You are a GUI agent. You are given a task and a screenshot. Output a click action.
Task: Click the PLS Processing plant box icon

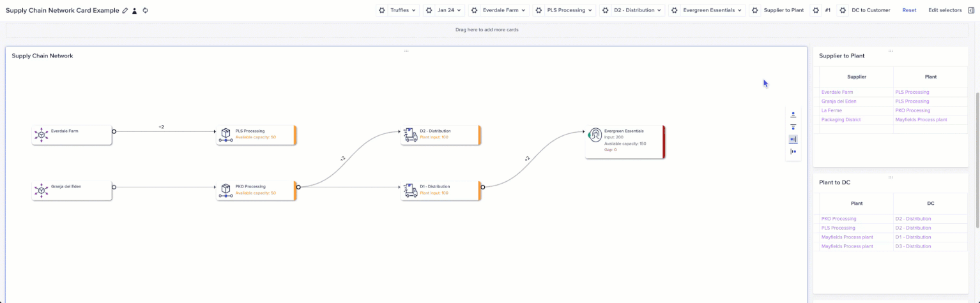pyautogui.click(x=226, y=135)
